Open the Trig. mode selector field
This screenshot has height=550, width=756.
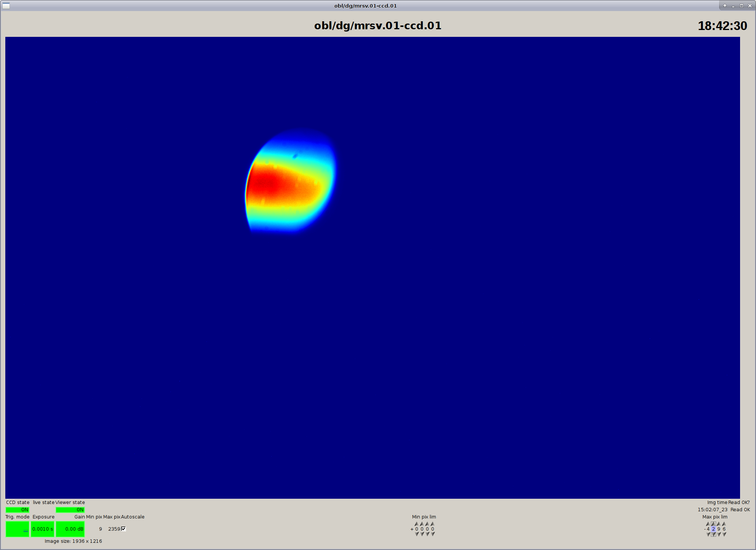17,529
